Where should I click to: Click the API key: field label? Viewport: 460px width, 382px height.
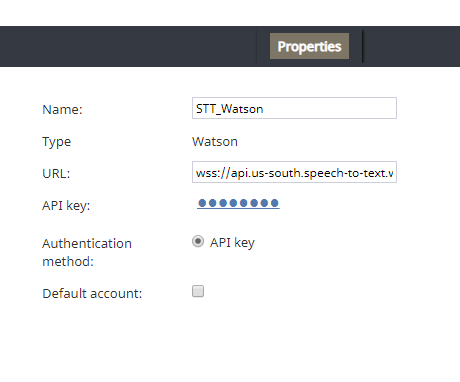66,206
